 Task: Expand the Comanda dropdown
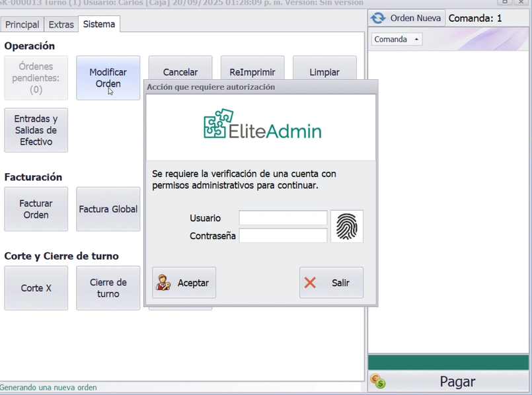click(397, 40)
